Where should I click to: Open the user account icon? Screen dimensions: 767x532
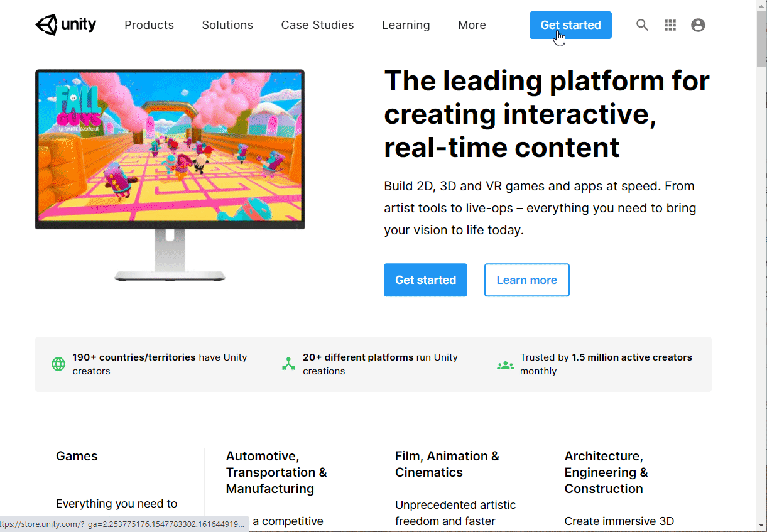pyautogui.click(x=698, y=25)
